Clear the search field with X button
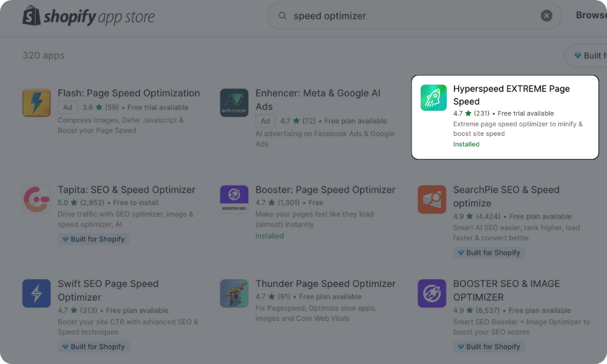This screenshot has width=607, height=364. [546, 16]
